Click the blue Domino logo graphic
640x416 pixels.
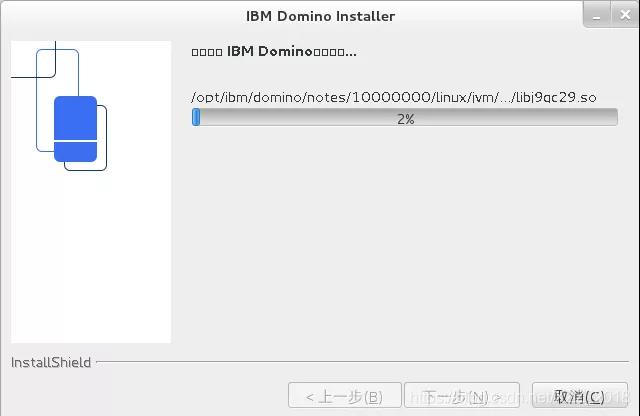[76, 129]
